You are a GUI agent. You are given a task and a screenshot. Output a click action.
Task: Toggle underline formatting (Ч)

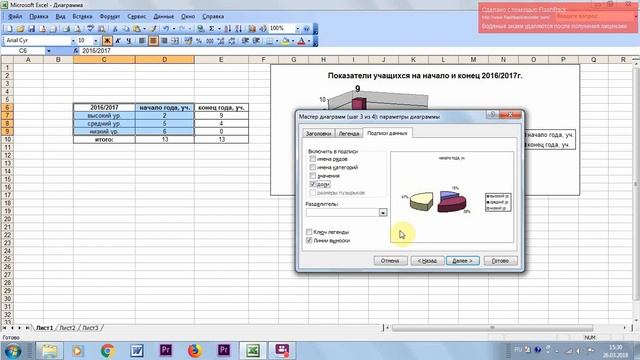coord(129,41)
